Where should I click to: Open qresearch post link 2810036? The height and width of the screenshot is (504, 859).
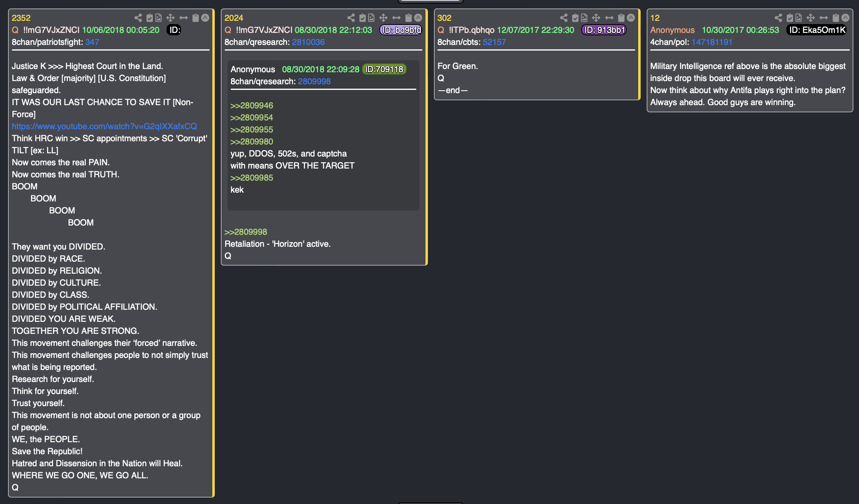[x=308, y=42]
